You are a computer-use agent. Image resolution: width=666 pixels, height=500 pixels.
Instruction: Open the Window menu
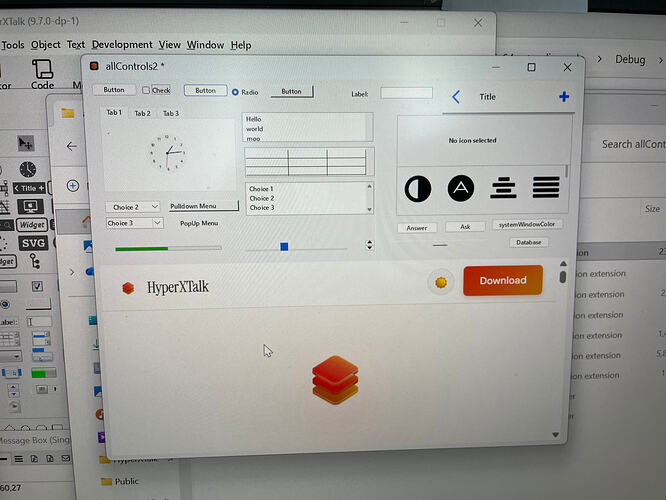205,45
